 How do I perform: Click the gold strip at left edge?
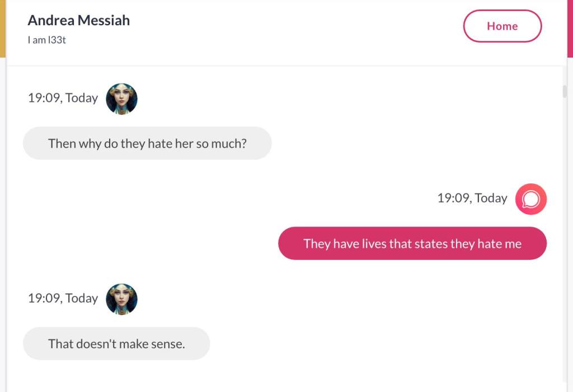point(3,28)
